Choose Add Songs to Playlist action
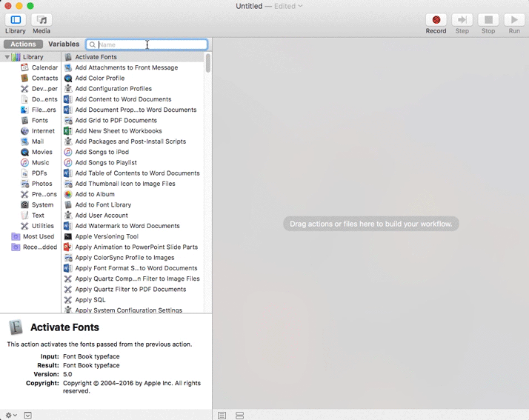529x420 pixels. [133, 163]
